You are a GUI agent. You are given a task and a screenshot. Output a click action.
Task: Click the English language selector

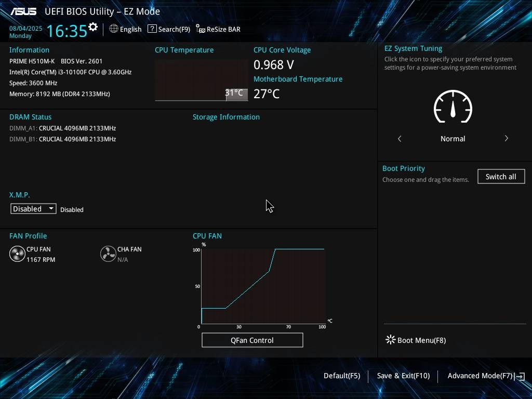tap(130, 29)
